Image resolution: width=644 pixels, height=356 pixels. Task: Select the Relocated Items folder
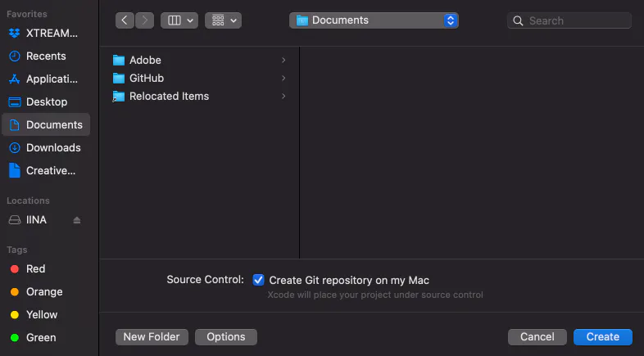click(200, 96)
